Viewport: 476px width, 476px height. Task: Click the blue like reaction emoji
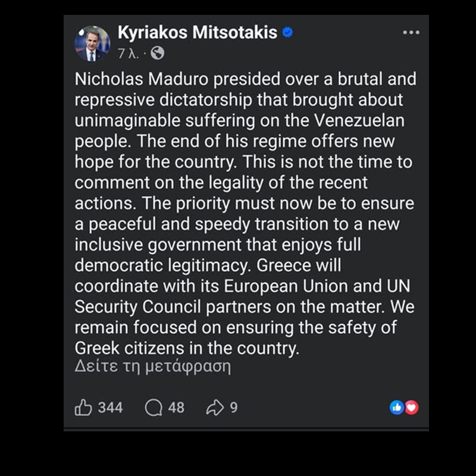[396, 408]
